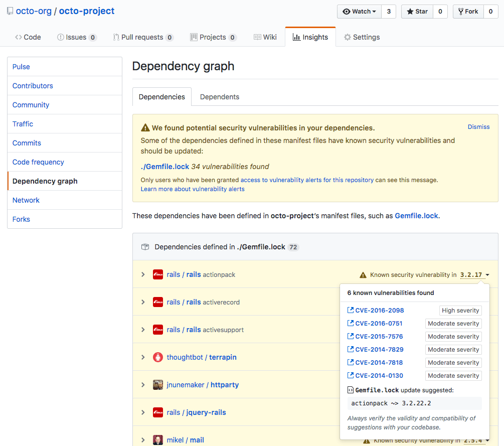Click the external link icon for CVE-2015-7576
Screen dimensions: 504x446
[x=351, y=336]
